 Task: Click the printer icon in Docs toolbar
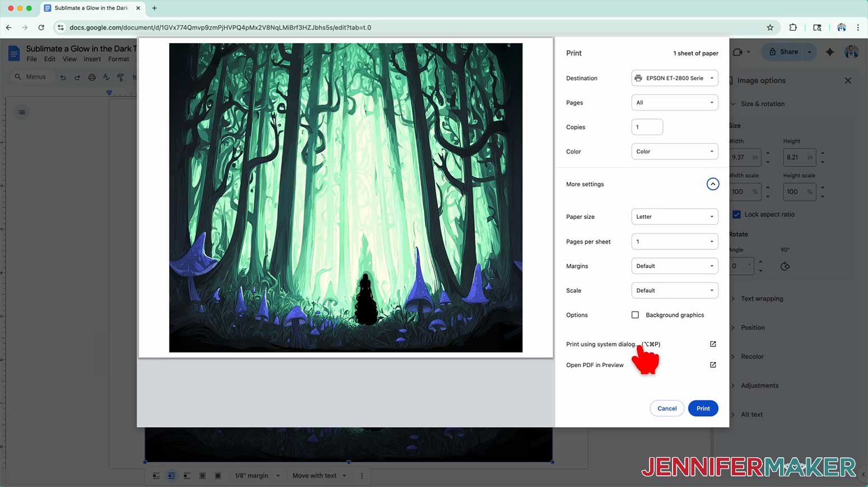click(92, 77)
